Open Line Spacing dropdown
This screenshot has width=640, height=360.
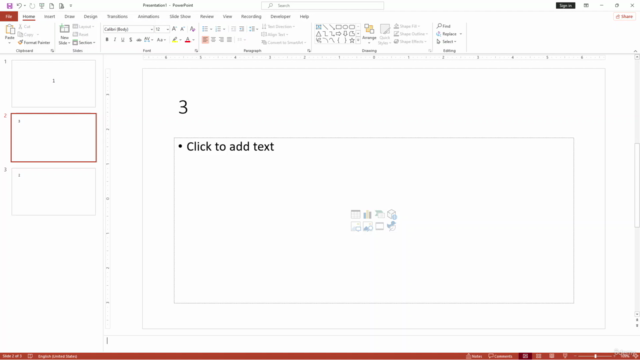[x=253, y=29]
